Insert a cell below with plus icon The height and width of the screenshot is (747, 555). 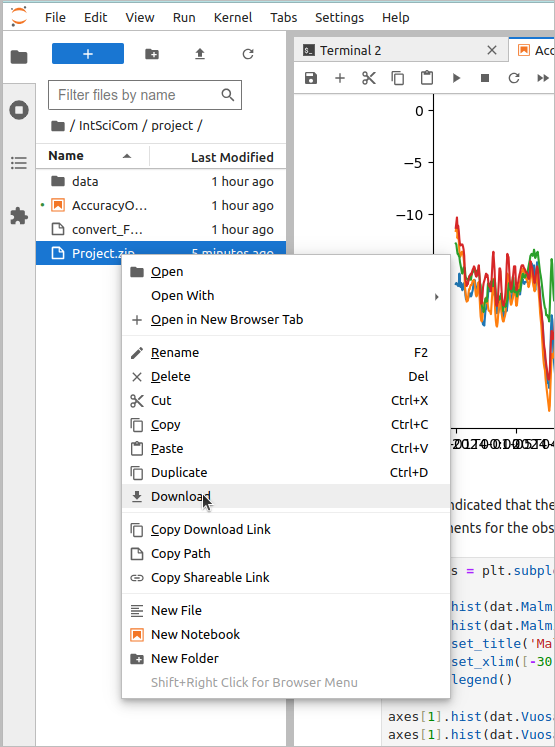pyautogui.click(x=340, y=78)
